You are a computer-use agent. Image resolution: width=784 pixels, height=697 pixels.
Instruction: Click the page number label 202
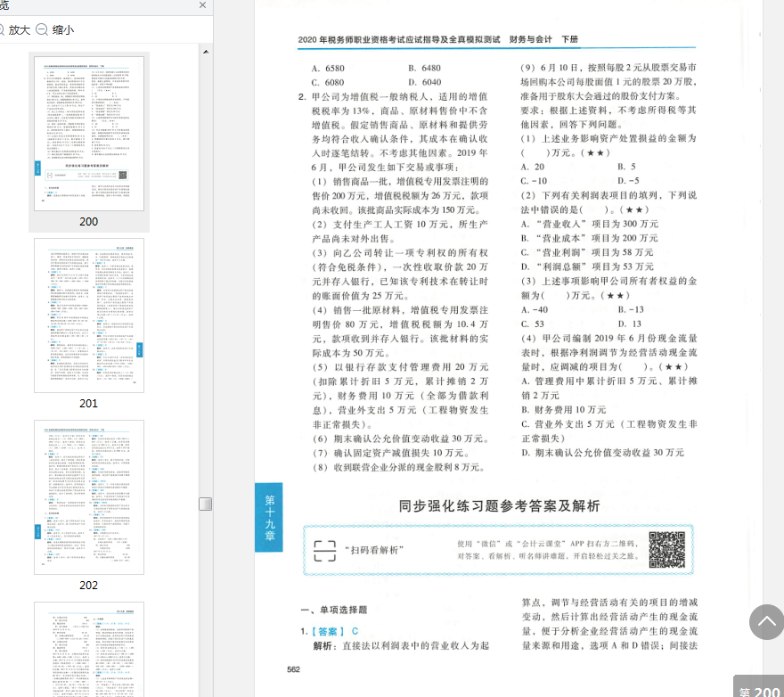tap(88, 585)
